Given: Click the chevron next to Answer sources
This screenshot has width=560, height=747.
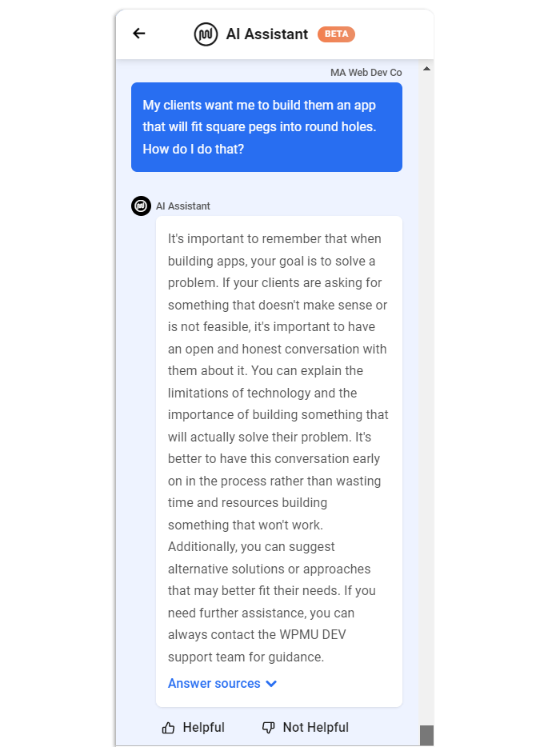Looking at the screenshot, I should 271,683.
